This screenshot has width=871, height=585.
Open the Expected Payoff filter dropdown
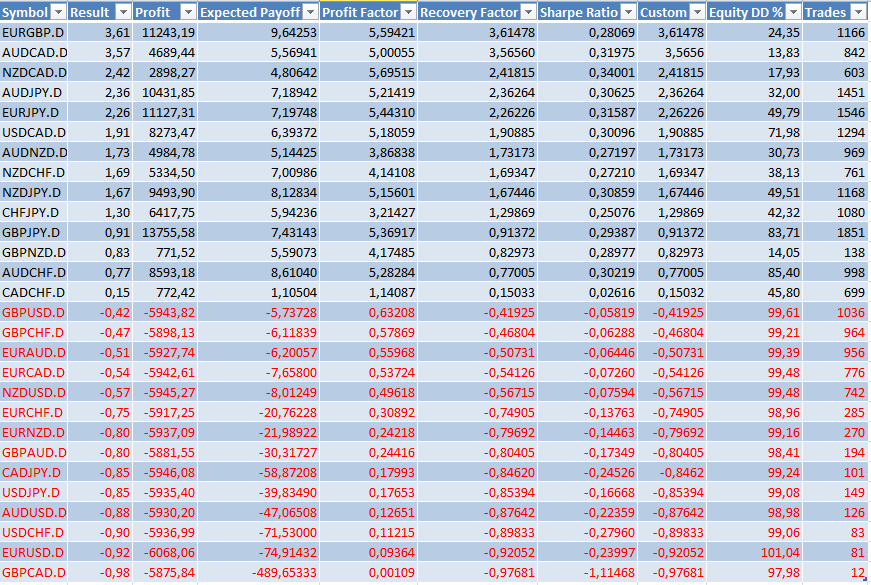point(311,12)
